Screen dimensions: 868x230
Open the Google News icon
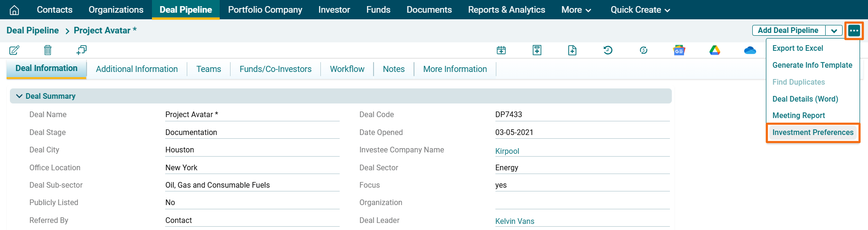point(679,50)
